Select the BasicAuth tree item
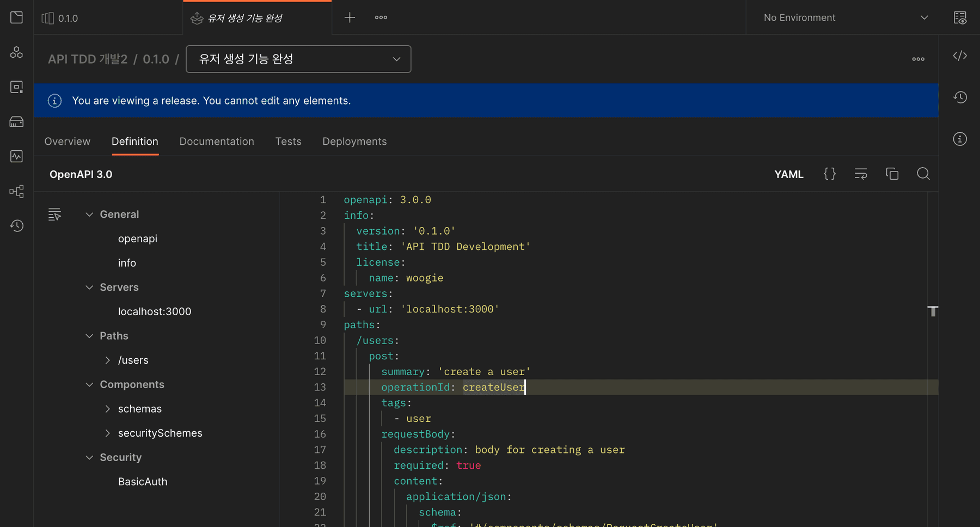Viewport: 980px width, 527px height. tap(143, 482)
